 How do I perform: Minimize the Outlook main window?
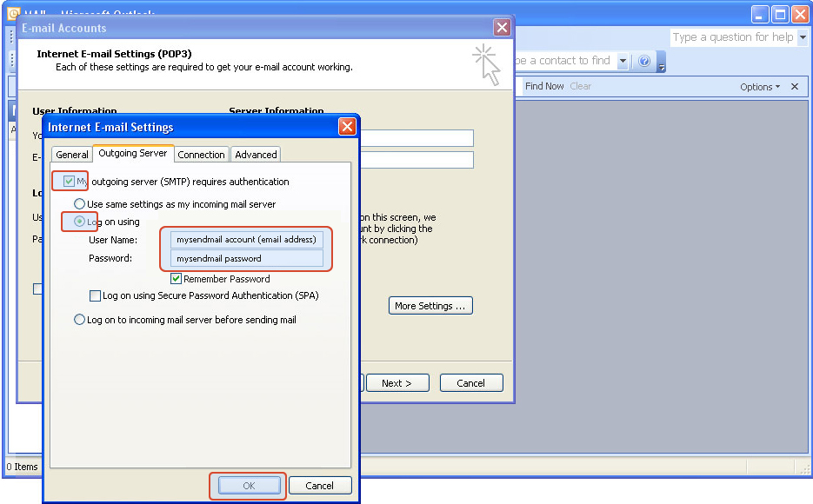point(760,14)
